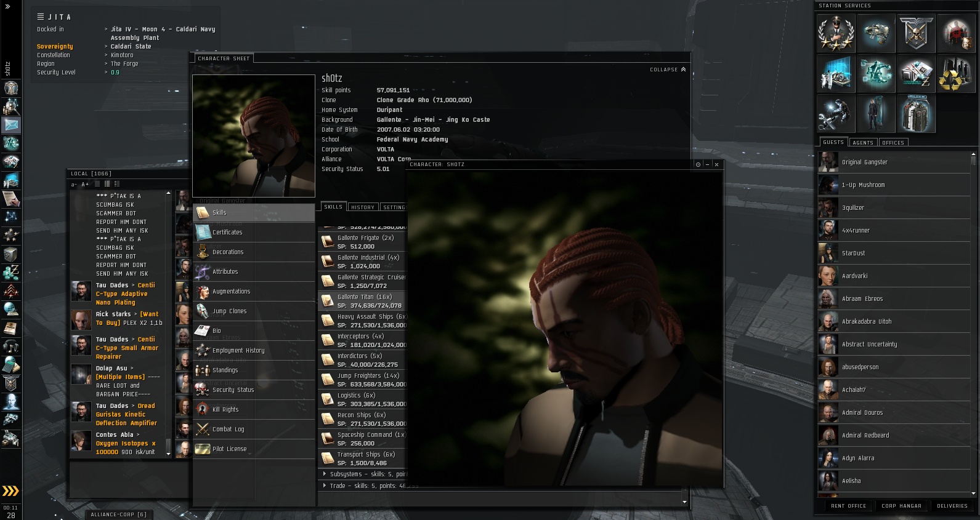This screenshot has height=520, width=980.
Task: Open the officer-with-stars station service
Action: [836, 33]
